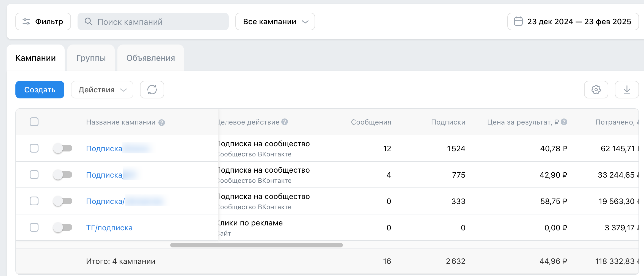Click the calendar icon in date range
This screenshot has width=644, height=276.
518,21
